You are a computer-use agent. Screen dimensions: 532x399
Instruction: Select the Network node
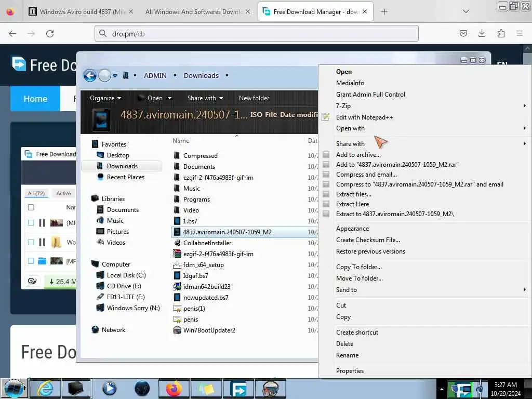113,330
